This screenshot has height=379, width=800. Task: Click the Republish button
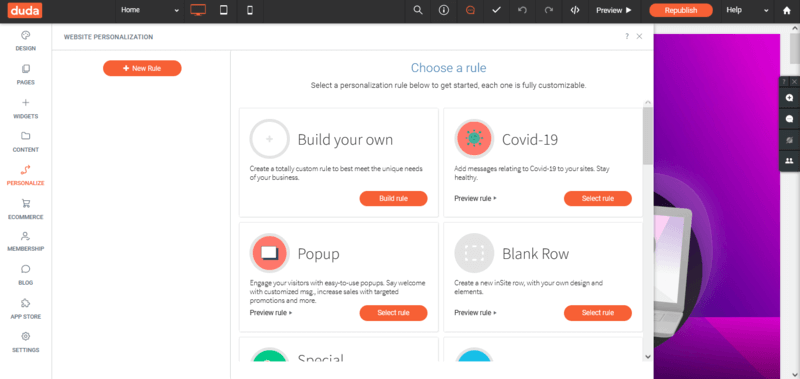point(681,10)
